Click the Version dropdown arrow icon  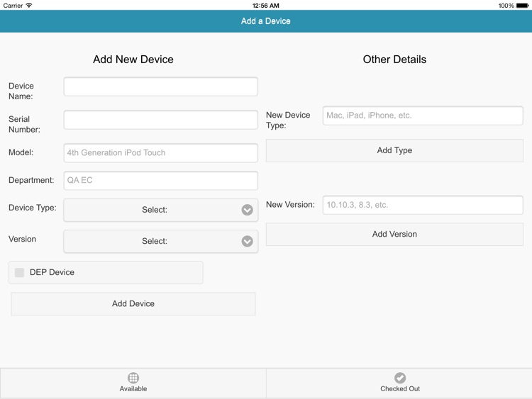(x=247, y=242)
